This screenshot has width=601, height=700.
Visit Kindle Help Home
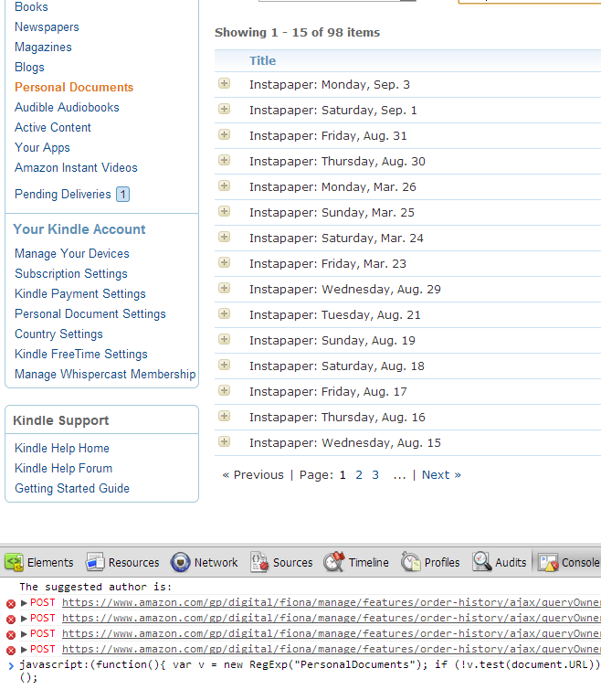[x=62, y=448]
